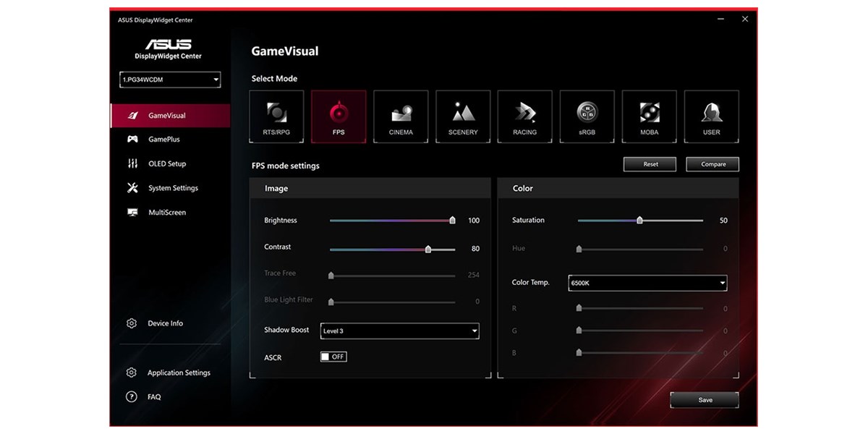Pick the SCENERY mode icon
Screen dimensions: 868x434
[463, 116]
